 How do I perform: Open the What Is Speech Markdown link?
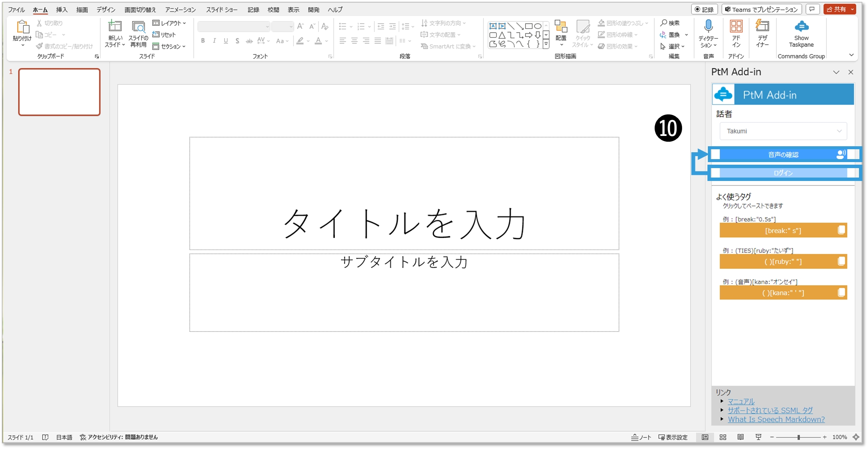(x=776, y=419)
